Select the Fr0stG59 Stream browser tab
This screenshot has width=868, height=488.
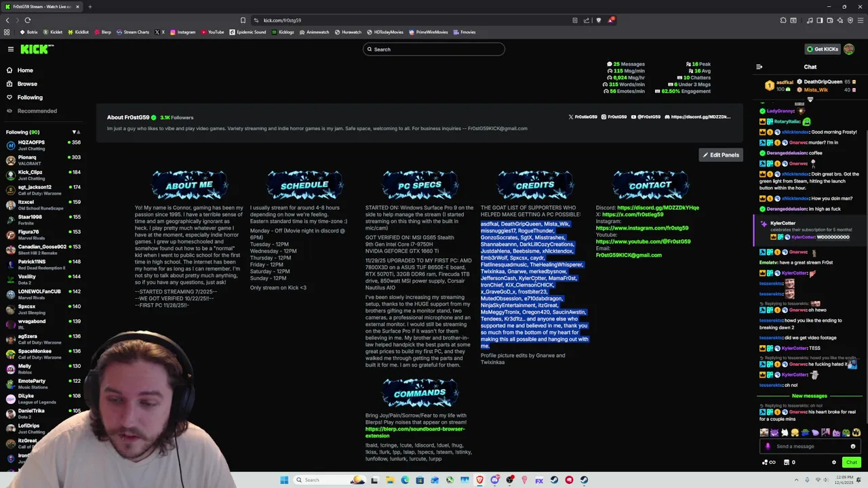41,7
